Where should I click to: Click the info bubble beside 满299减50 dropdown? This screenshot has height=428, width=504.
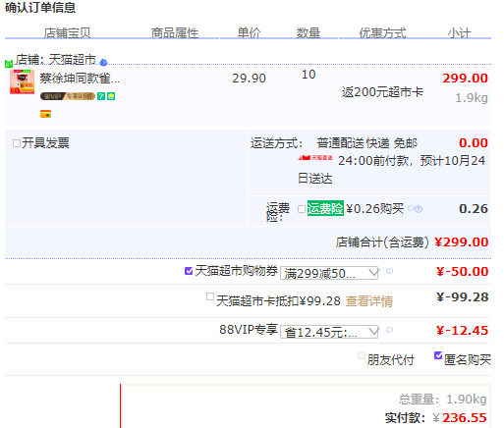(x=389, y=271)
